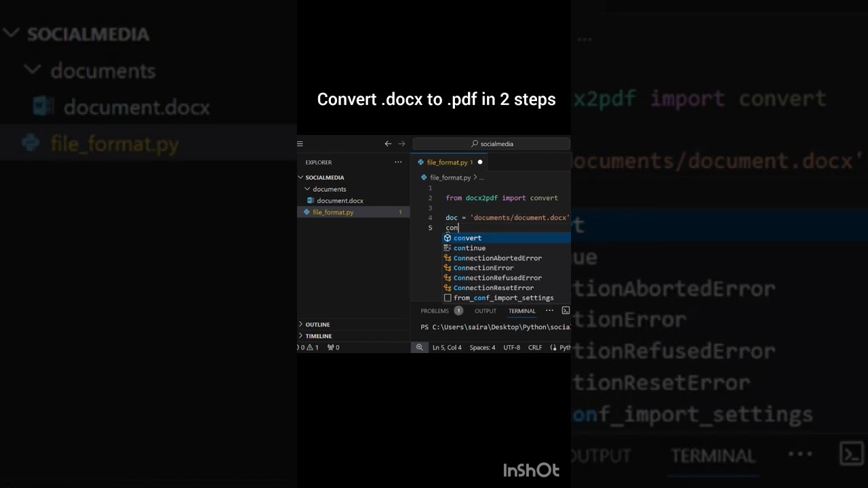Click the PowerShell prompt path in terminal
This screenshot has width=868, height=488.
coord(495,327)
